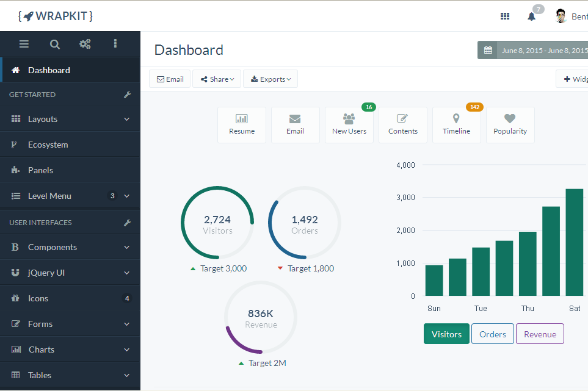Click the Orders 1,492 progress ring
Screen dimensions: 588x391
pyautogui.click(x=305, y=223)
